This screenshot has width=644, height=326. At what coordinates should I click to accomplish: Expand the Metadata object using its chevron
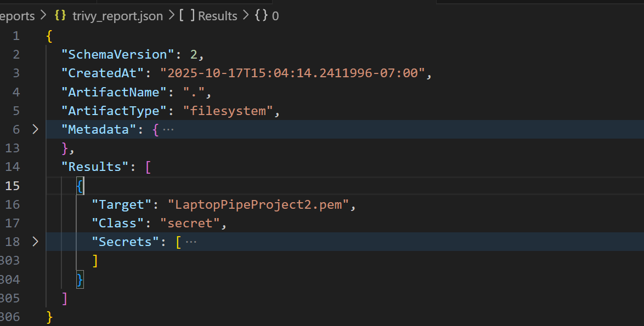point(35,129)
